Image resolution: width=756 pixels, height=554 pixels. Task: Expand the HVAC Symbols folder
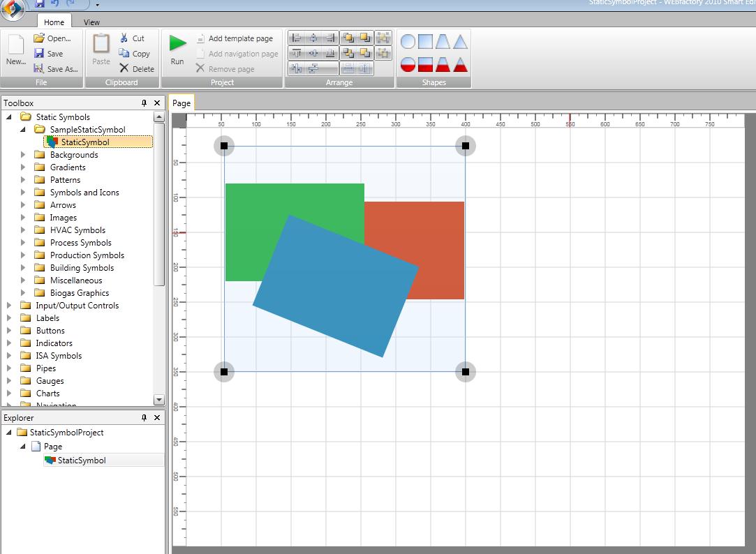point(24,230)
